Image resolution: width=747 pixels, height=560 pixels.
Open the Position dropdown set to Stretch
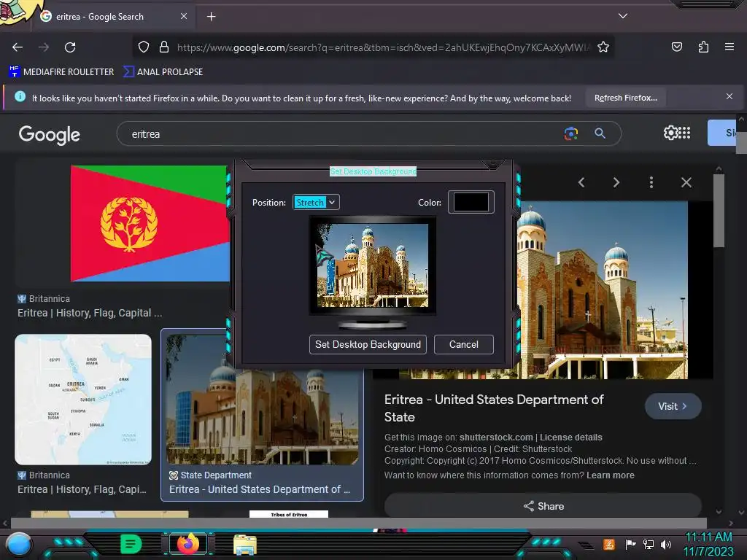click(317, 203)
